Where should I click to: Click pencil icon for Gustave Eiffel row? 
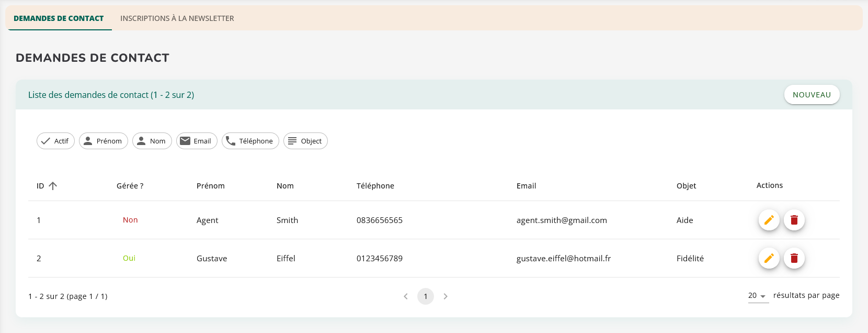point(769,258)
